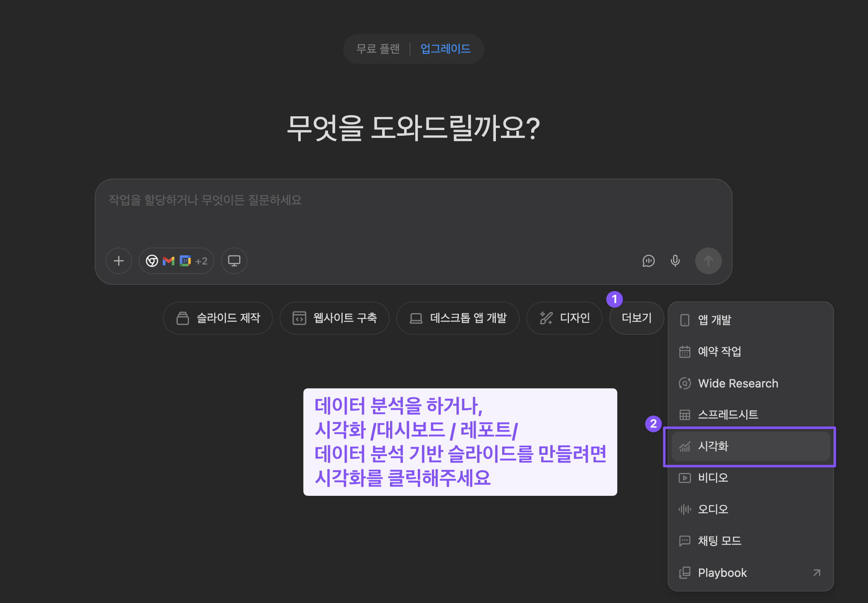This screenshot has height=603, width=868.
Task: Click the screen/monitor icon next to connectors
Action: tap(234, 261)
